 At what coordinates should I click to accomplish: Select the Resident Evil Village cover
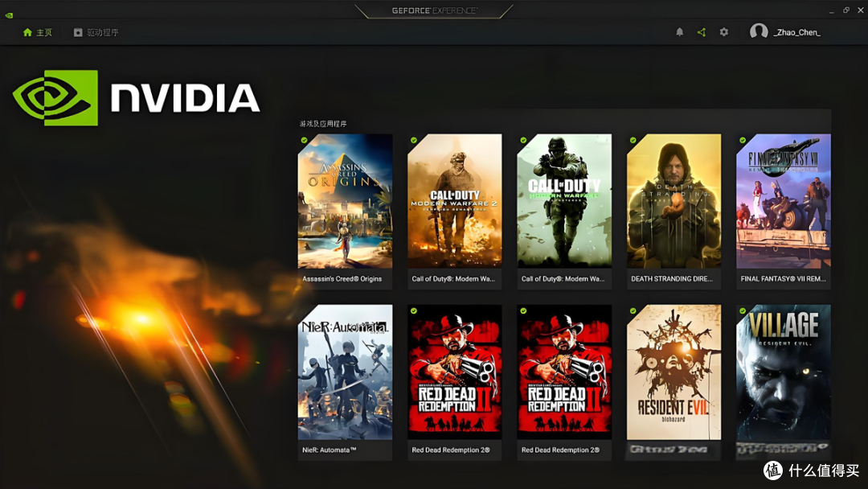(783, 372)
